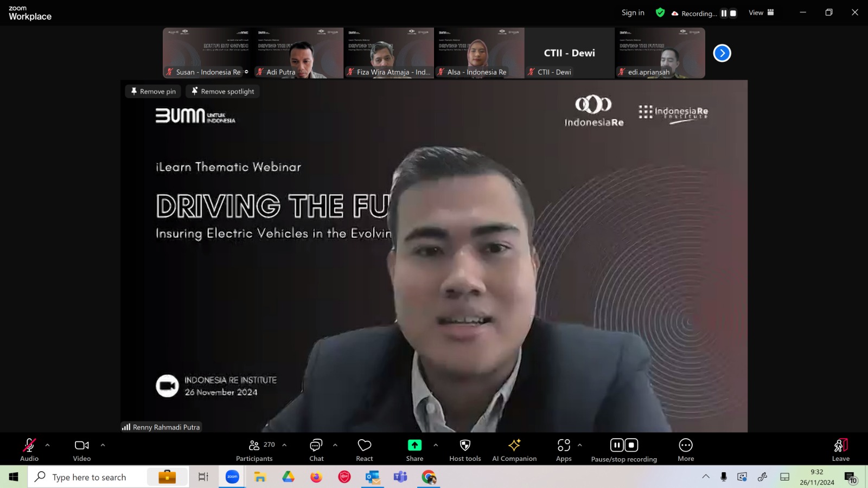Open the Participants panel
868x488 pixels.
[254, 450]
